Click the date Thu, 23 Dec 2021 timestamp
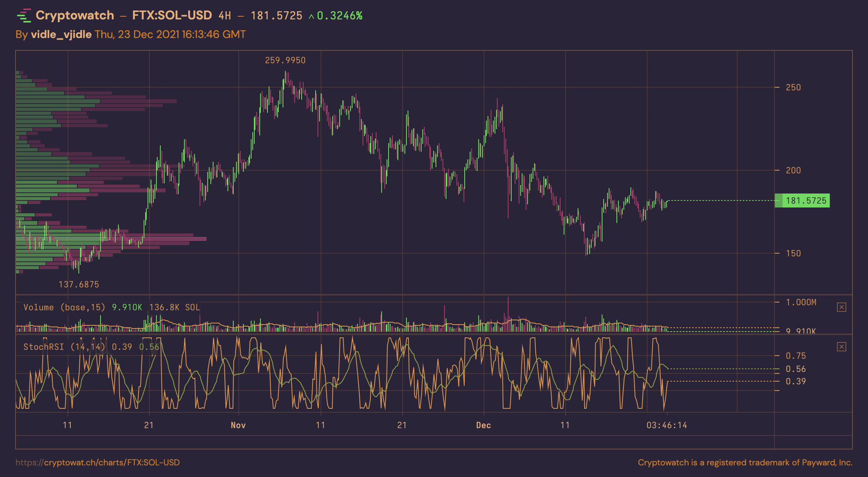The width and height of the screenshot is (868, 477). (x=170, y=34)
